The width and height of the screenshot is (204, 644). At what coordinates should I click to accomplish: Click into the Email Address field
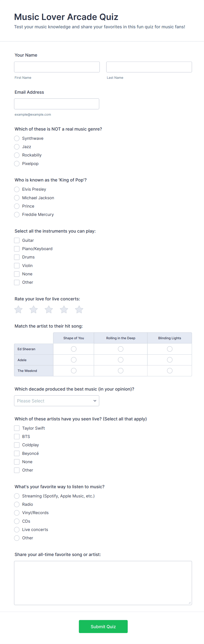click(57, 104)
